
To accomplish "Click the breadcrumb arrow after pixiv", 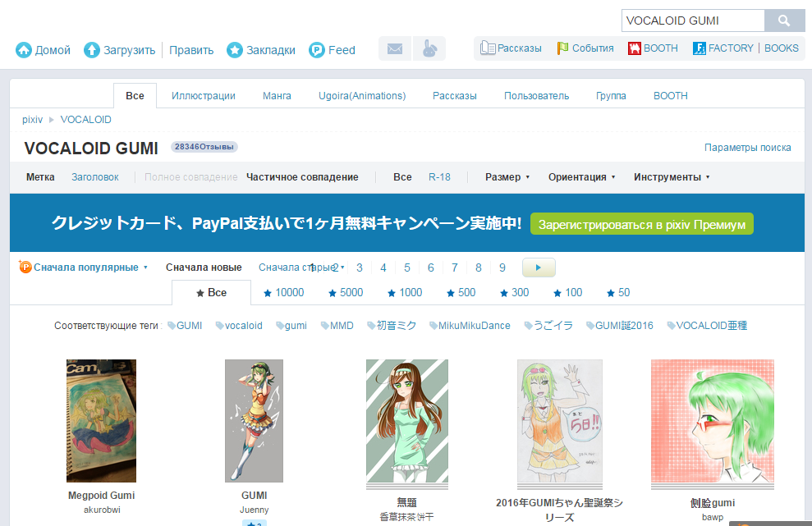I will click(51, 120).
